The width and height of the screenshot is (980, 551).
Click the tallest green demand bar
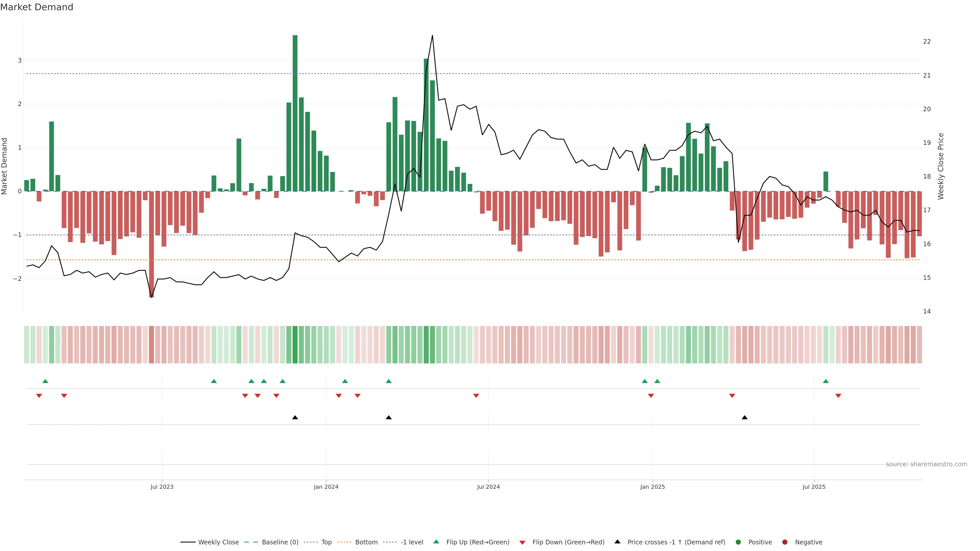(x=295, y=114)
